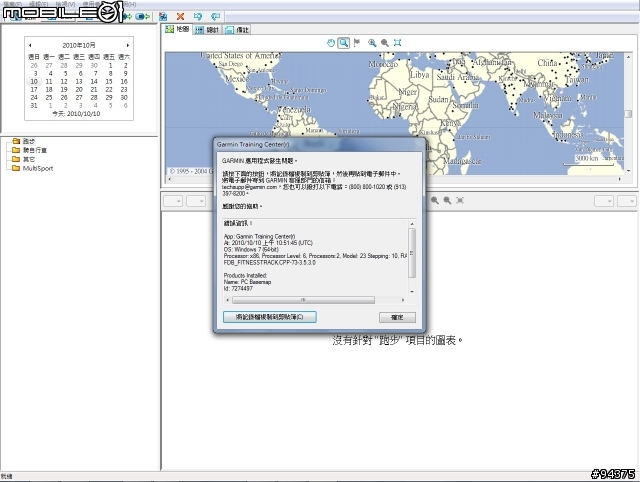Click the fit-to-view icon above map
Screen dimensions: 640x482
coord(398,43)
